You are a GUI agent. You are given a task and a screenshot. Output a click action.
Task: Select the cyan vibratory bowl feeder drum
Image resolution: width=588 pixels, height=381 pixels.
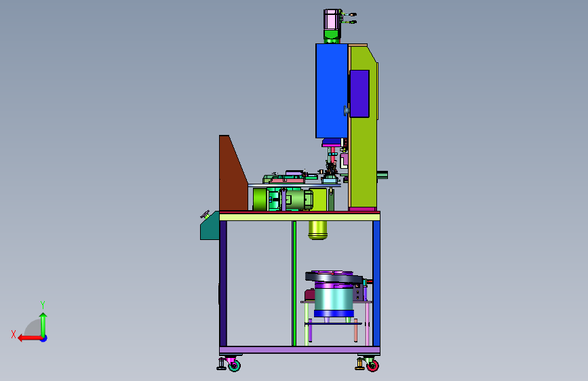tap(334, 298)
